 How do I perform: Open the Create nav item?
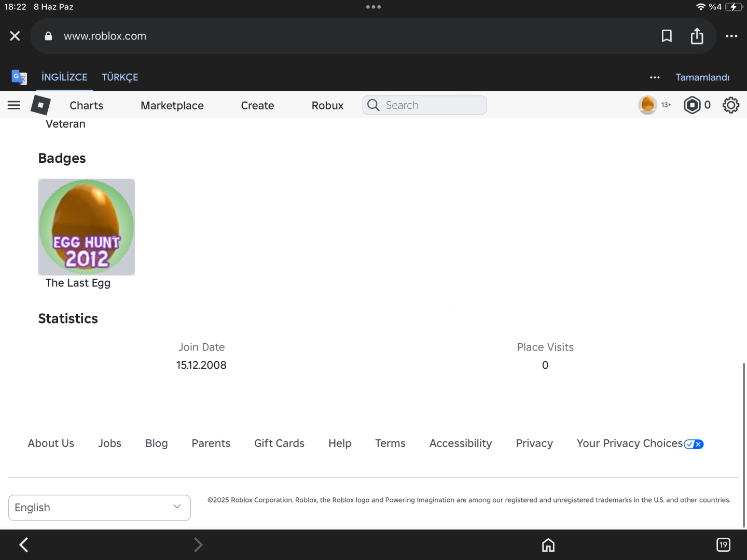click(x=257, y=105)
